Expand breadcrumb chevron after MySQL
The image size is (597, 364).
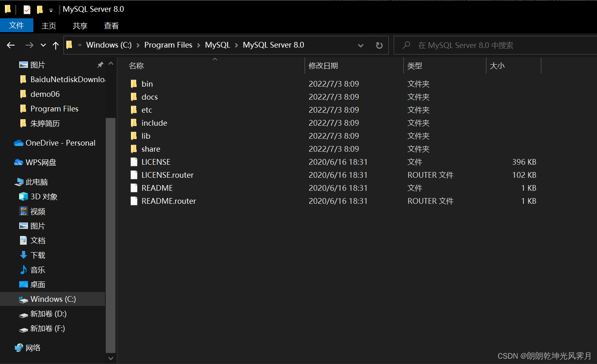236,45
